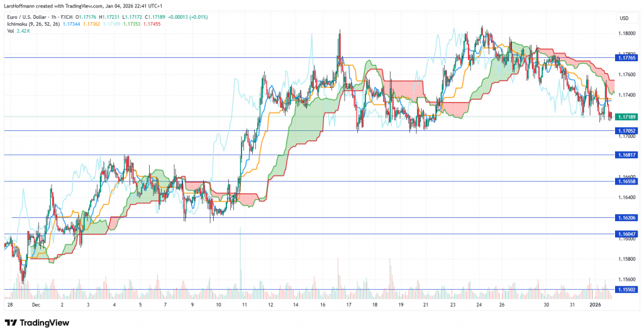The width and height of the screenshot is (644, 335).
Task: Select the 1.17765 horizontal line price tag
Action: click(626, 57)
